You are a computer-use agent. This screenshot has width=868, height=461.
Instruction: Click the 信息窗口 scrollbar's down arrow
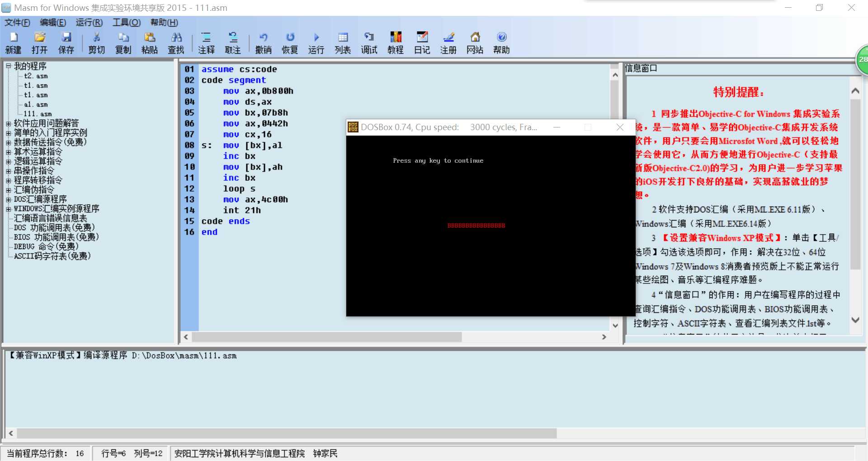(x=855, y=320)
